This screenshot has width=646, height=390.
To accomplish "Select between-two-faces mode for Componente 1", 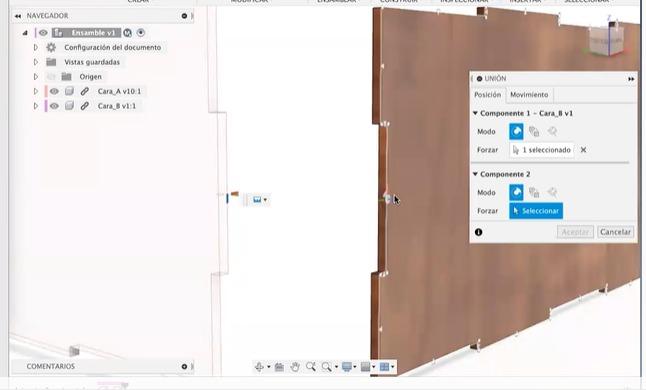I will tap(534, 131).
